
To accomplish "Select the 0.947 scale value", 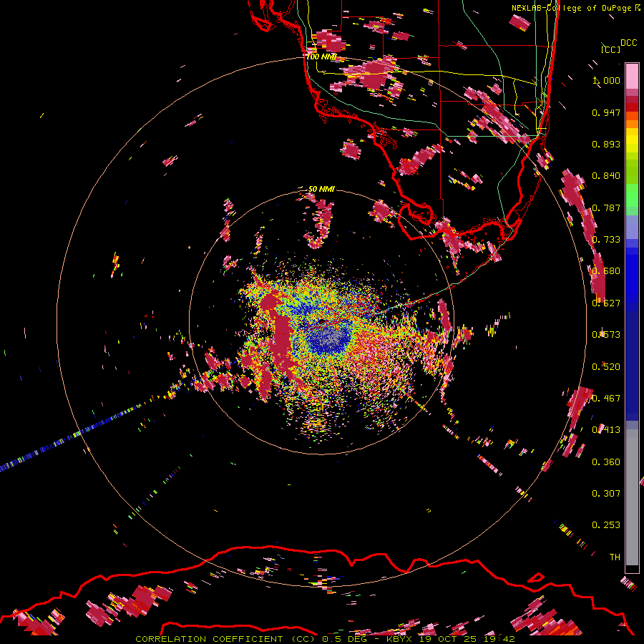I will (606, 112).
